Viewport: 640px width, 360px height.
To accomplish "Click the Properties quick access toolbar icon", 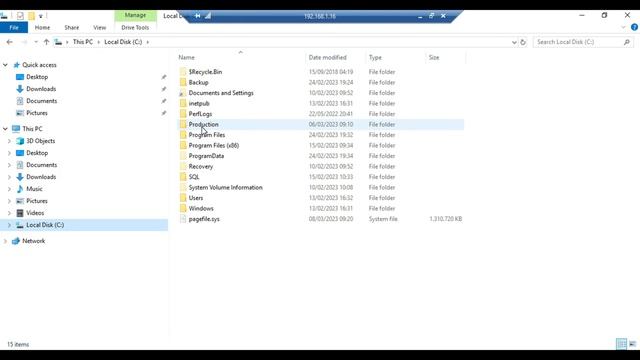I will click(x=20, y=16).
